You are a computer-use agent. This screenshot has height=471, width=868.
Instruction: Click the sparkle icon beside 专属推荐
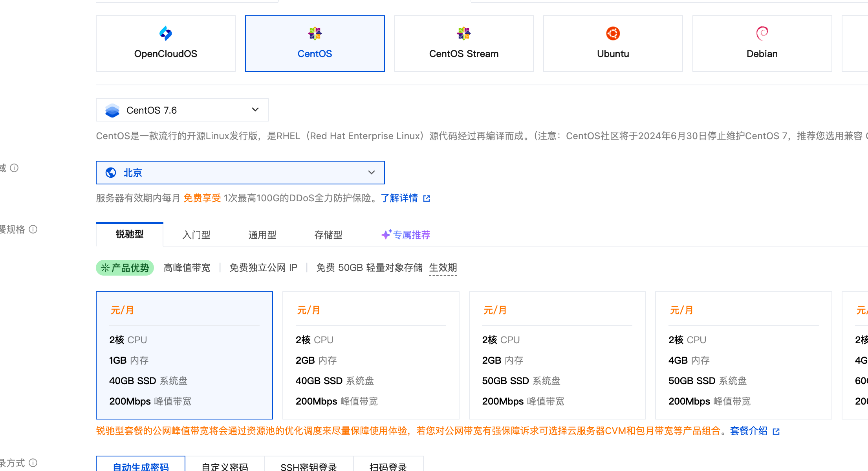(386, 234)
